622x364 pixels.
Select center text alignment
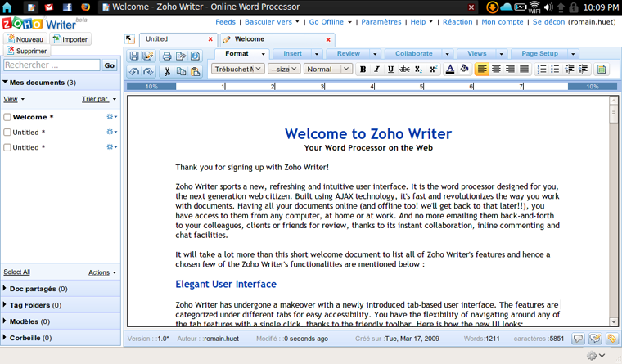(x=496, y=69)
